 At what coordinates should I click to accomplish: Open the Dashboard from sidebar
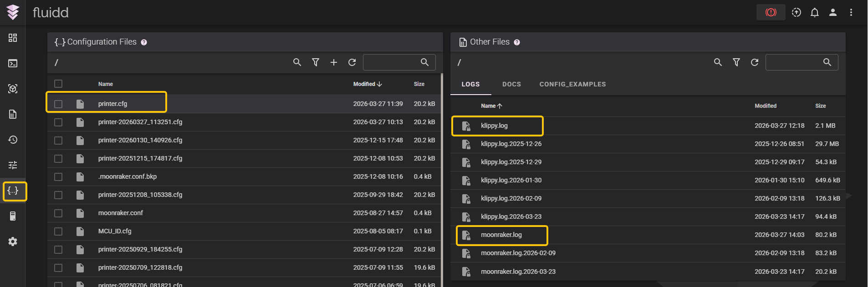[13, 38]
